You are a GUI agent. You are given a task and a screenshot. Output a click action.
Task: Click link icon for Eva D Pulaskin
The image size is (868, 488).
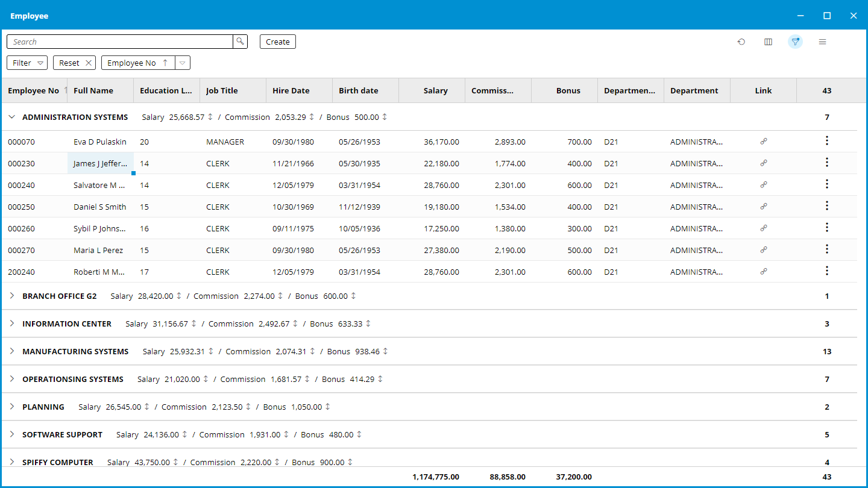coord(763,142)
